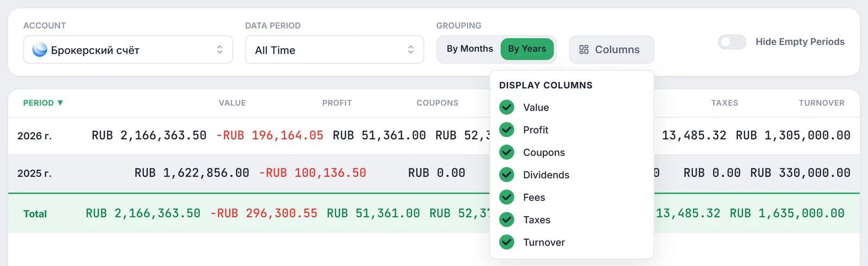Uncheck the Turnover column checkbox

507,242
